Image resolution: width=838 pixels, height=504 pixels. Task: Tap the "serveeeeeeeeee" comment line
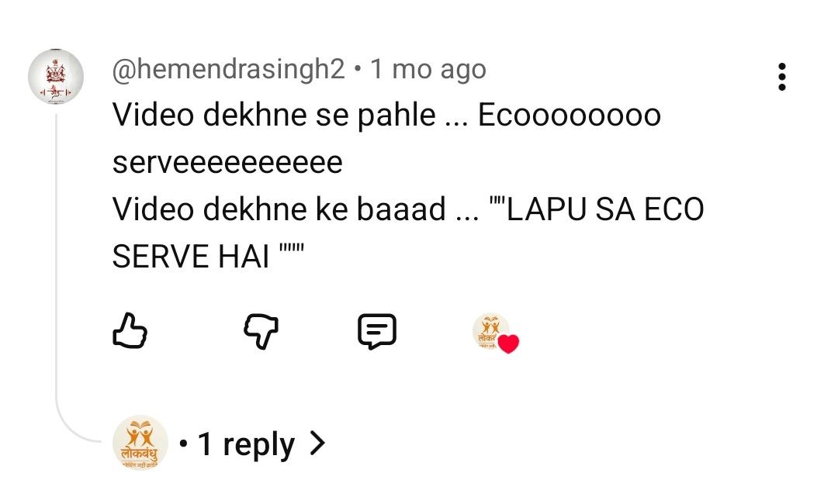pos(227,163)
